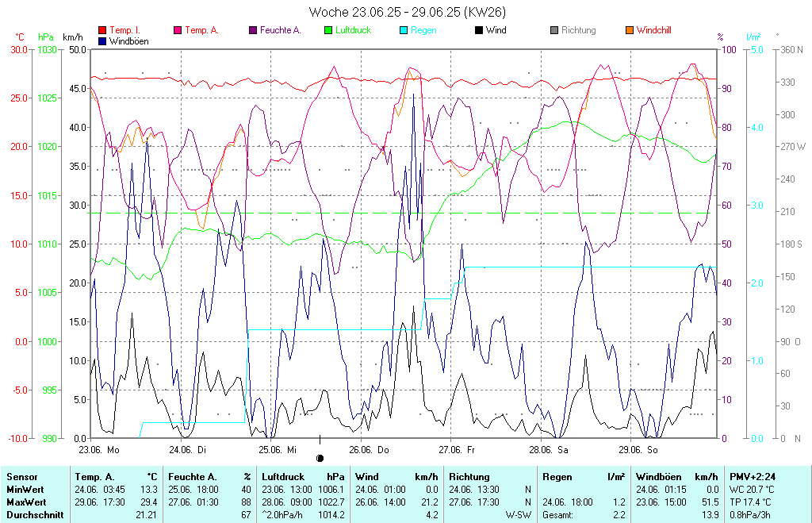Click the max pressure value 1022.7
Screen dimensions: 812x523
pyautogui.click(x=332, y=502)
